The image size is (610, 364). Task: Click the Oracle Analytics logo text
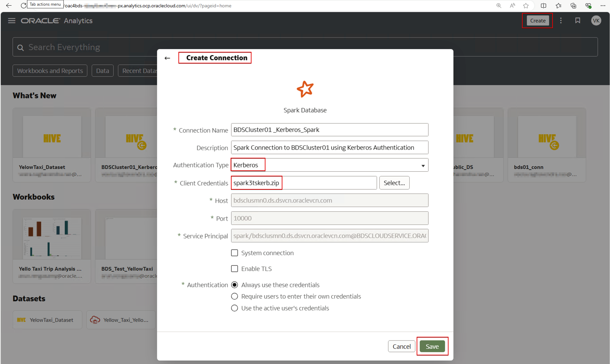[57, 21]
